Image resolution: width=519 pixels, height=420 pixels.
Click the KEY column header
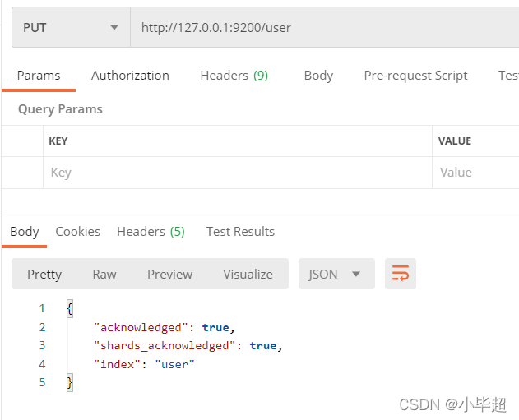click(58, 141)
